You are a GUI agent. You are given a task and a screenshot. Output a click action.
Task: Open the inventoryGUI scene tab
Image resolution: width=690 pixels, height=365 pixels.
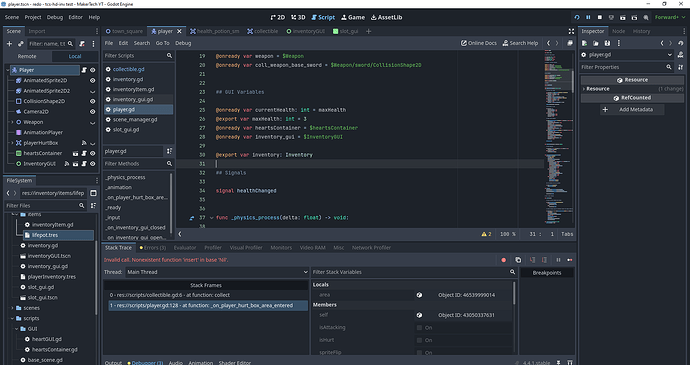coord(305,31)
